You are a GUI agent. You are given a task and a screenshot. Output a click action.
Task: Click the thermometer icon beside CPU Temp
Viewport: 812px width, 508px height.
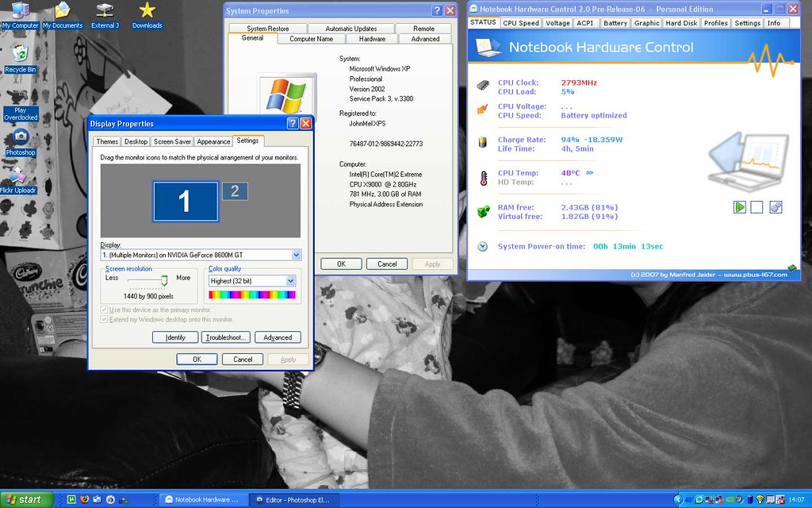tap(484, 178)
